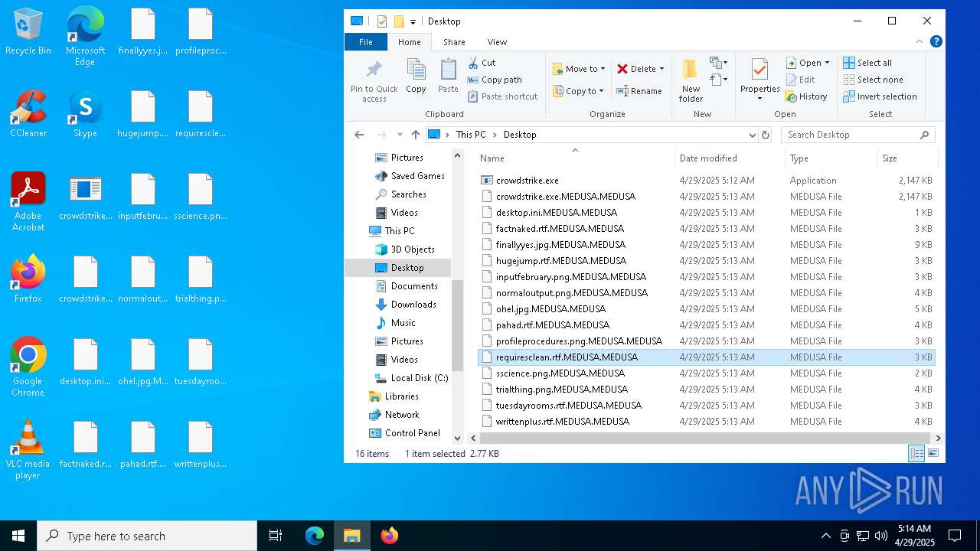Image resolution: width=980 pixels, height=551 pixels.
Task: Click the Recycle Bin desktop icon
Action: (x=28, y=32)
